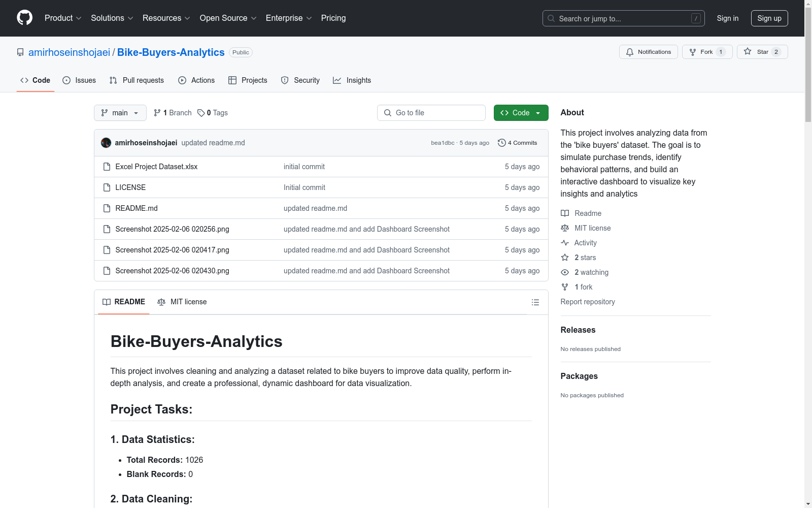The image size is (812, 508).
Task: Click the file icon for LICENSE
Action: (x=107, y=187)
